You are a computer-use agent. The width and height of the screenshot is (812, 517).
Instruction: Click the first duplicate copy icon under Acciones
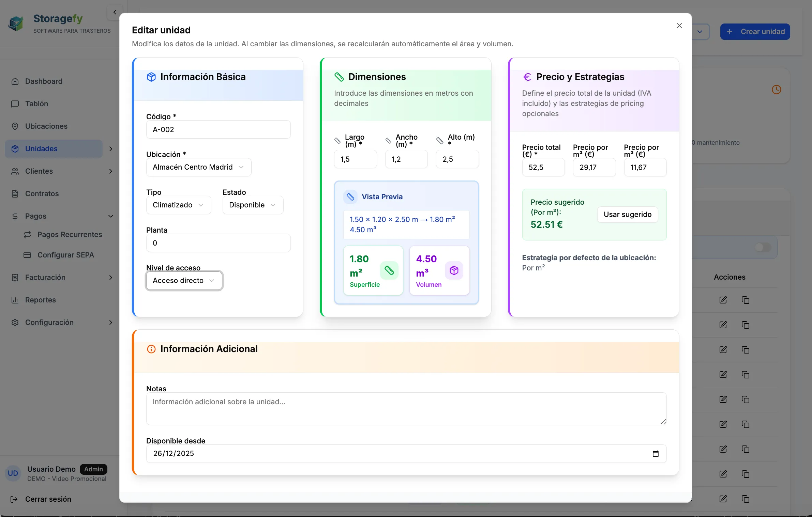point(746,300)
